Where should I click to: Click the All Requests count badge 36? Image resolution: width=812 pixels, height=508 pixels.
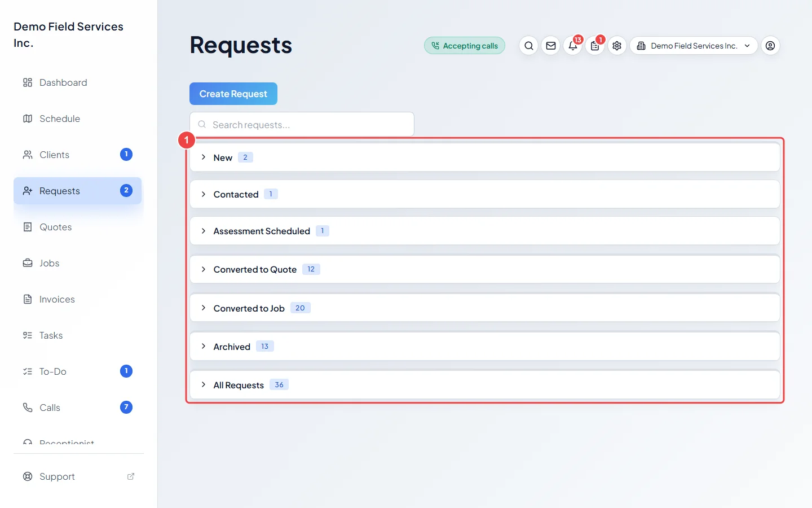279,385
